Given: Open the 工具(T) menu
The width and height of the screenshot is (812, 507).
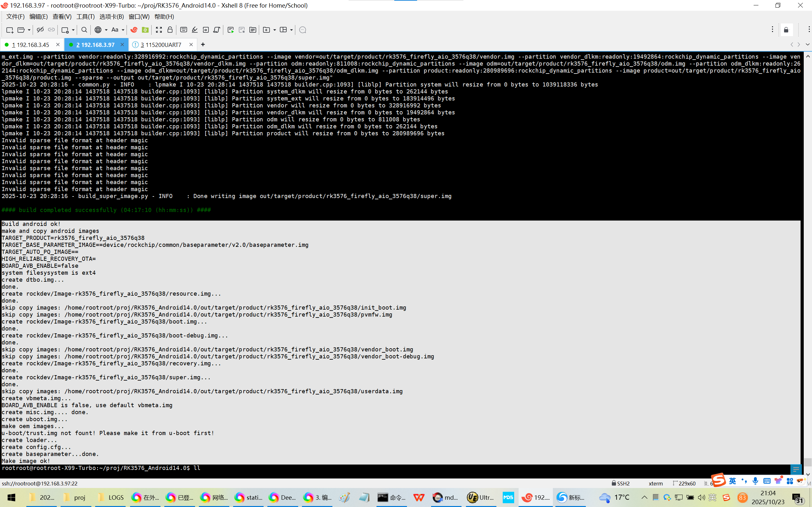Looking at the screenshot, I should click(x=85, y=16).
